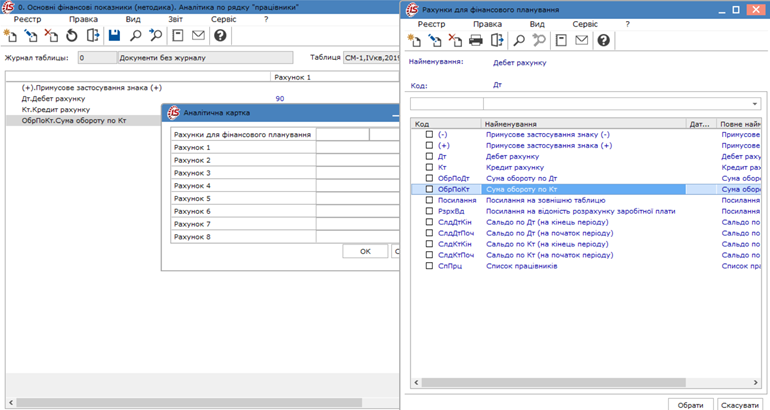770x410 pixels.
Task: Click the Журнал таблиці number field
Action: (x=97, y=57)
